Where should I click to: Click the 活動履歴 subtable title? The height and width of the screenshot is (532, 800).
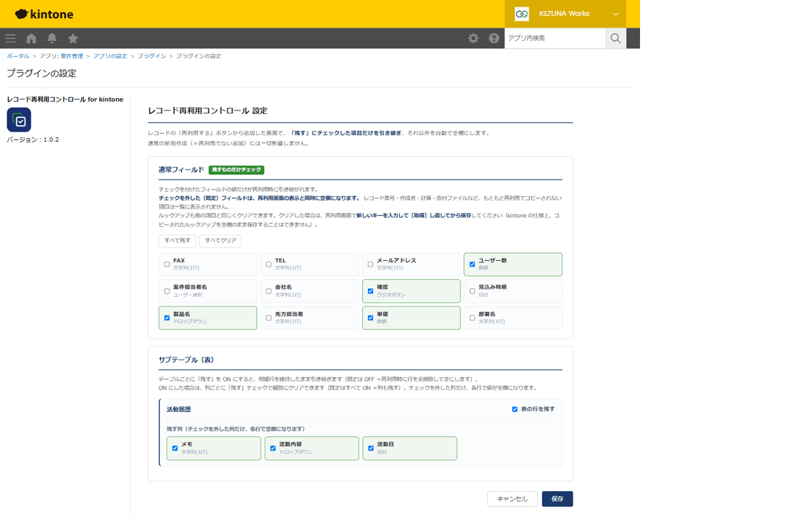pos(179,409)
